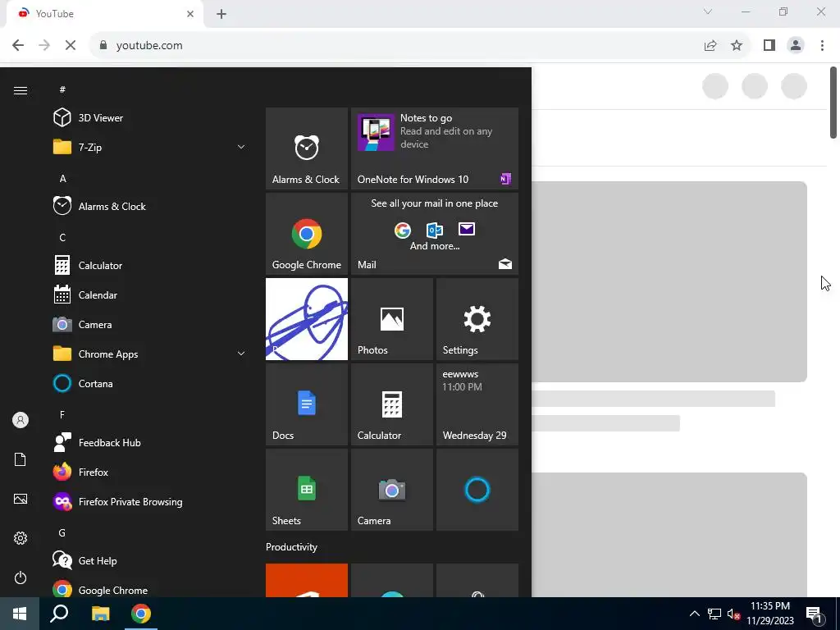
Task: Expand the 7-Zip folder chevron
Action: 241,147
